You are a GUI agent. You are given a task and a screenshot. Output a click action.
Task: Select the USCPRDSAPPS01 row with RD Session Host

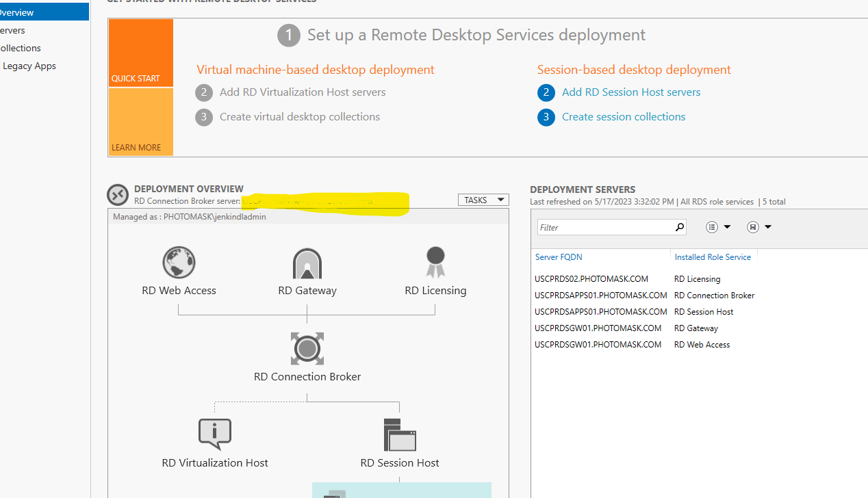coord(698,312)
